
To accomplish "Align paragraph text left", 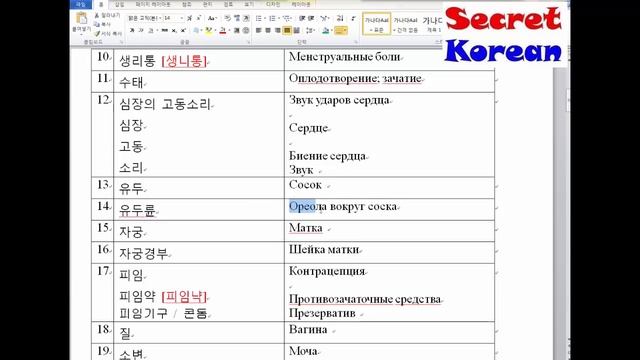I will click(x=259, y=31).
